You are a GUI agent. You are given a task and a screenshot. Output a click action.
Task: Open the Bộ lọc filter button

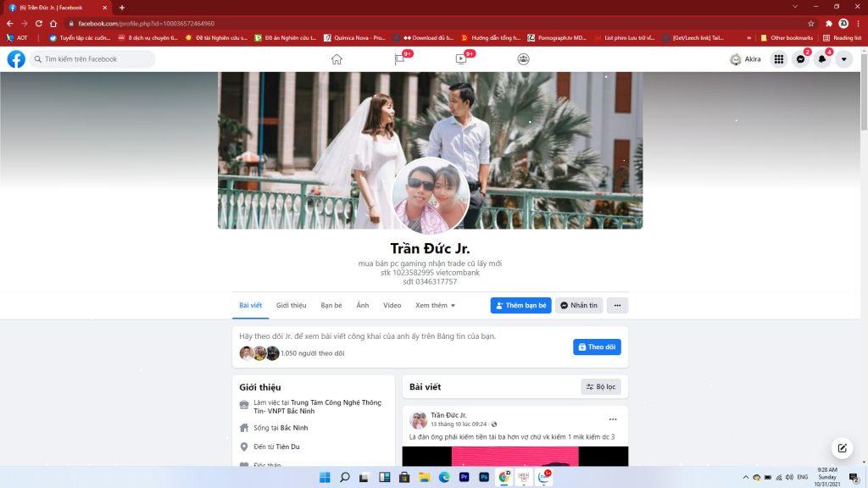(x=601, y=386)
